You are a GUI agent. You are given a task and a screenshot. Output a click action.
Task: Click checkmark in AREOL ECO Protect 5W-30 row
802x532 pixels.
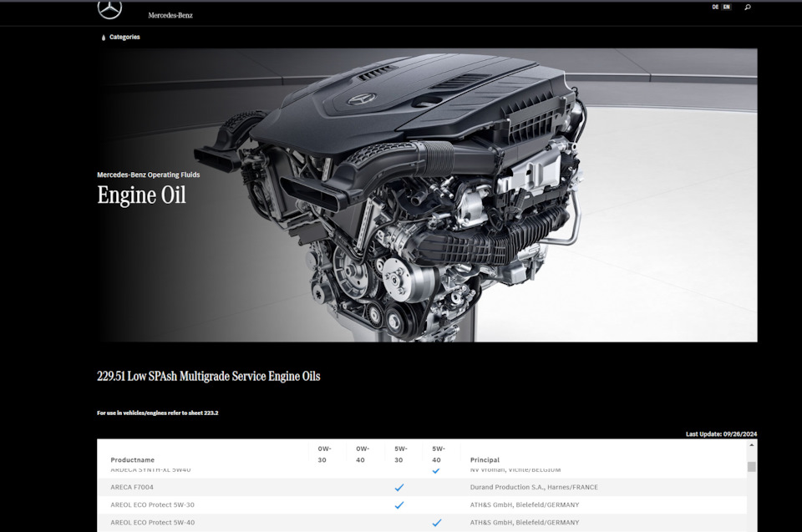click(x=398, y=505)
